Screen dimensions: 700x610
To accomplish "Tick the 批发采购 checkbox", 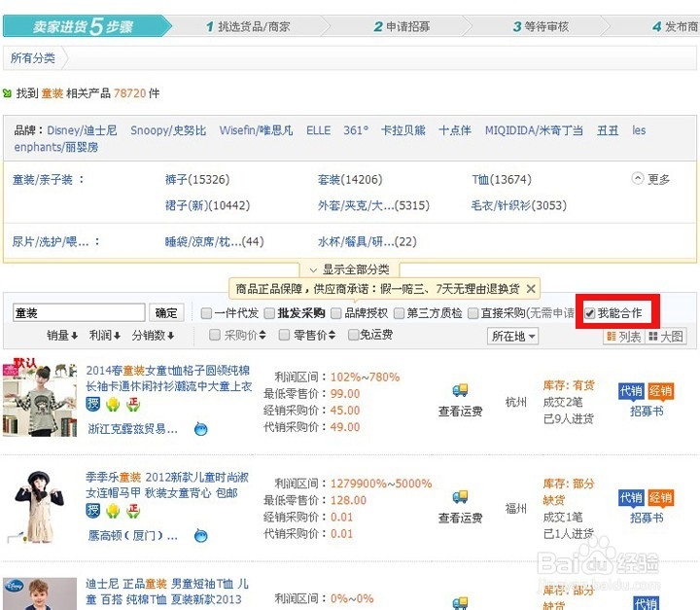I will 269,313.
